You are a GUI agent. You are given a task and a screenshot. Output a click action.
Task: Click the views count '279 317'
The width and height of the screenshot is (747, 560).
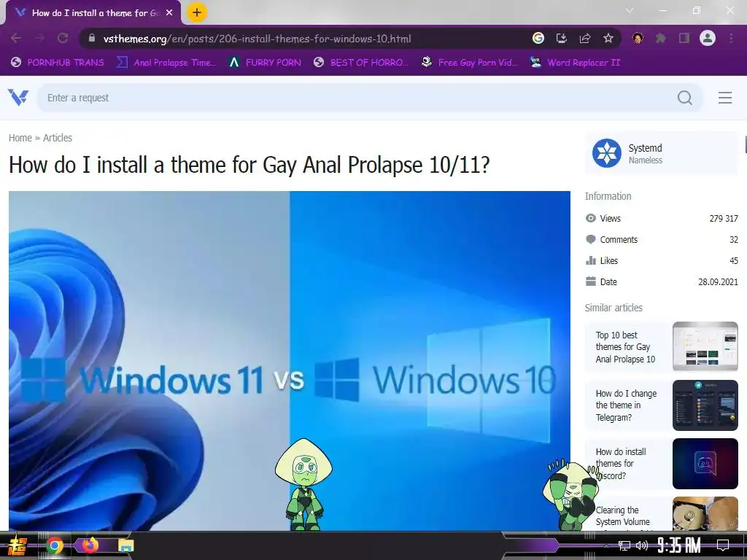[724, 218]
